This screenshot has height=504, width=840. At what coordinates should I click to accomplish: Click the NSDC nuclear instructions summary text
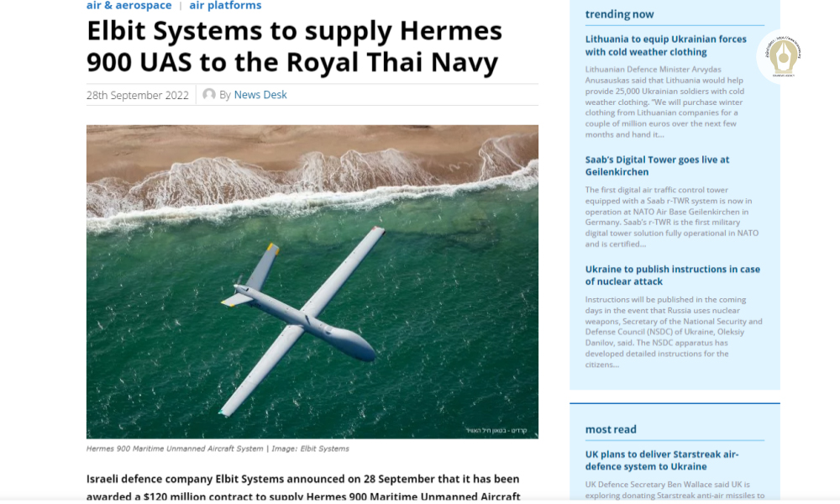click(x=674, y=332)
